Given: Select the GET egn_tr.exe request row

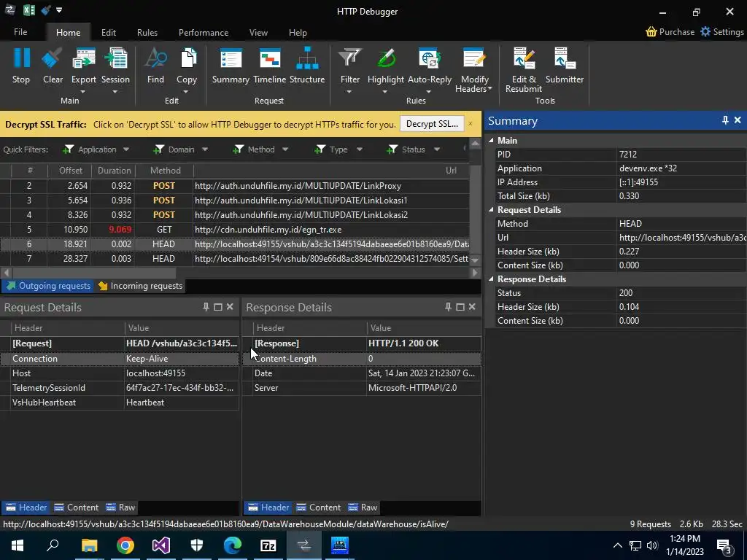Looking at the screenshot, I should (x=234, y=230).
